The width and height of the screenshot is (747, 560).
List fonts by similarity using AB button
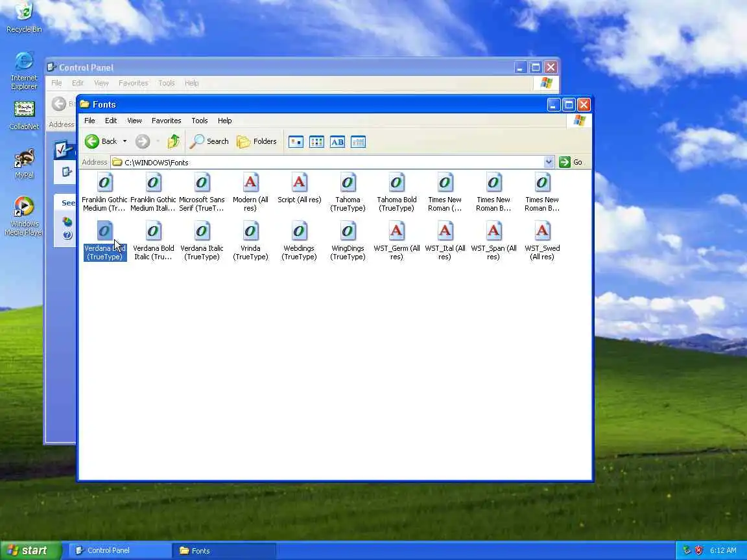337,142
